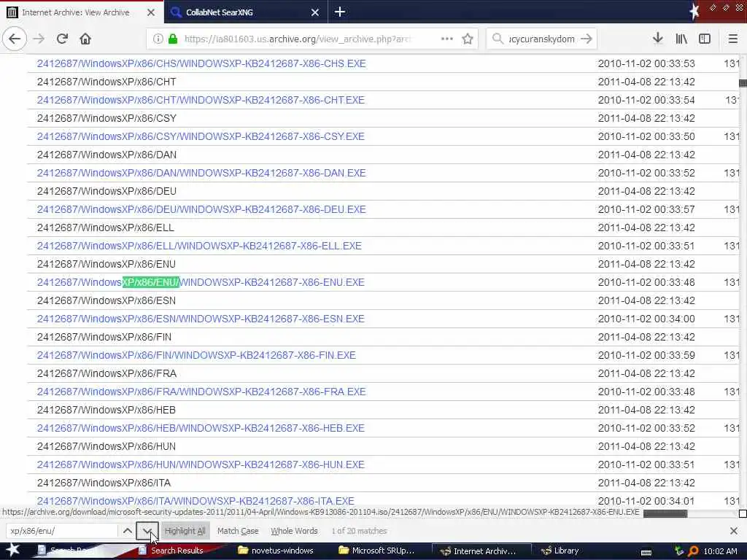This screenshot has height=560, width=747.
Task: Open the Downloads panel
Action: (x=657, y=39)
